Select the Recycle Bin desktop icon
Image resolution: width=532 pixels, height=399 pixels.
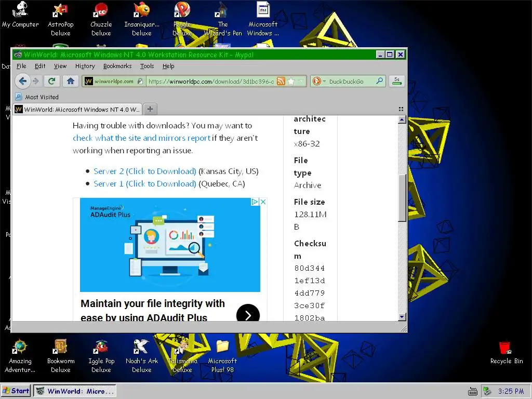(506, 353)
